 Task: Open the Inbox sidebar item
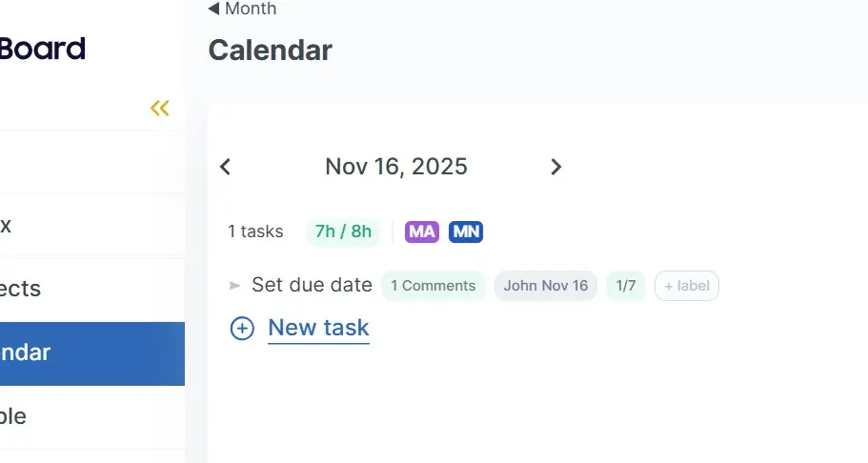(x=8, y=226)
